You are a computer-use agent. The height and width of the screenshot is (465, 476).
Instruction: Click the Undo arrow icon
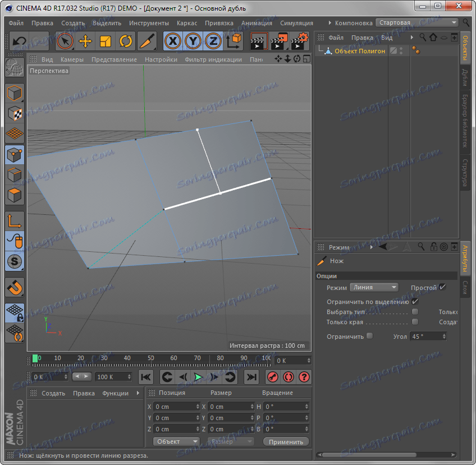coord(20,40)
